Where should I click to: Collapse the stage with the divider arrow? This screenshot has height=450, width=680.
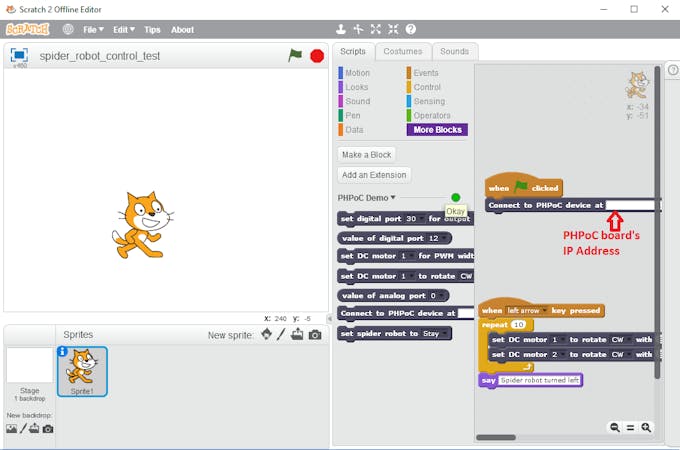(330, 319)
